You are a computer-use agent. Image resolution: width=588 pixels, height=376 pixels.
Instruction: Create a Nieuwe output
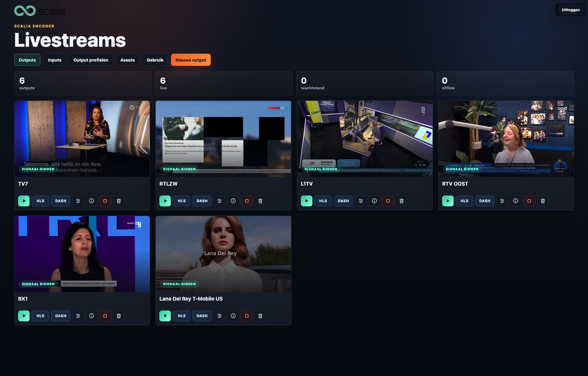tap(191, 60)
